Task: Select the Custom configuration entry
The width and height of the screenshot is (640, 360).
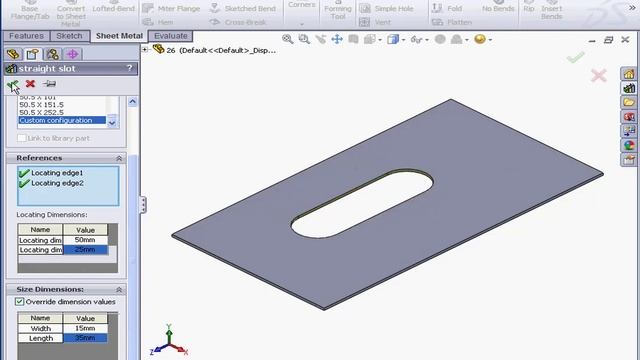Action: pos(62,120)
